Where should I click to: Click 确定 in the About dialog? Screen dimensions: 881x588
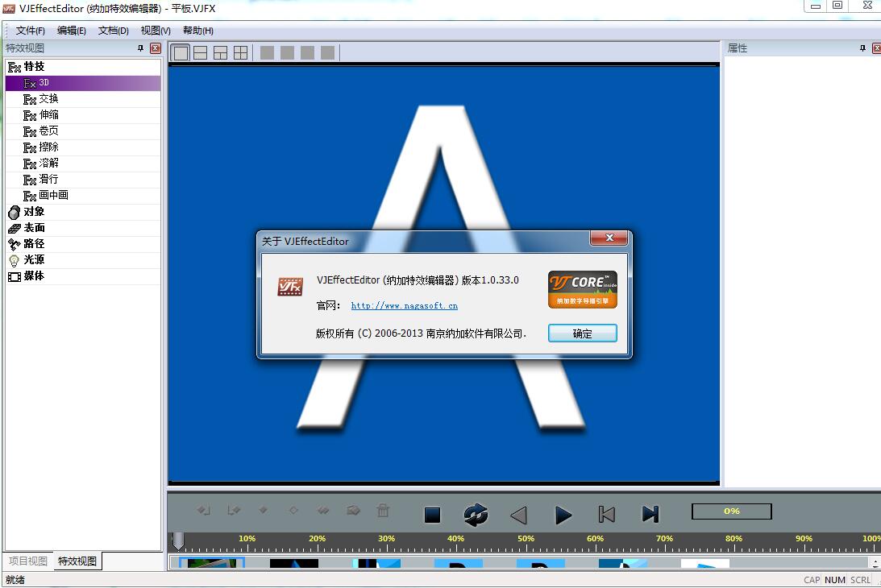(x=582, y=333)
